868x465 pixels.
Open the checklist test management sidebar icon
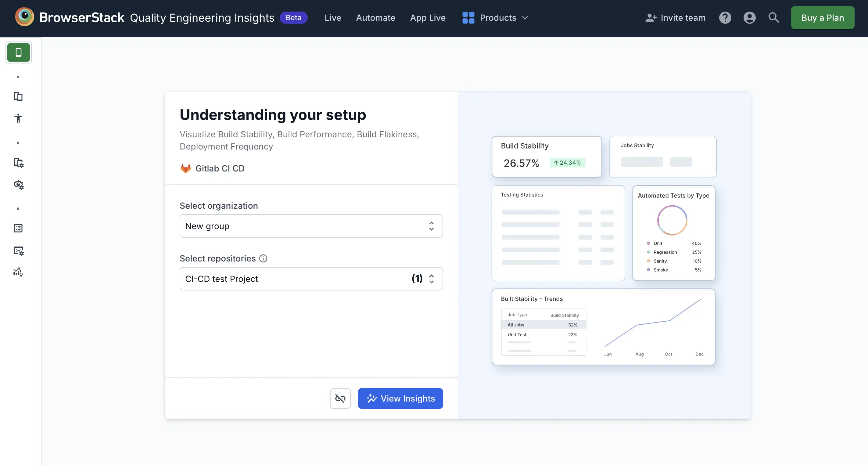[18, 228]
